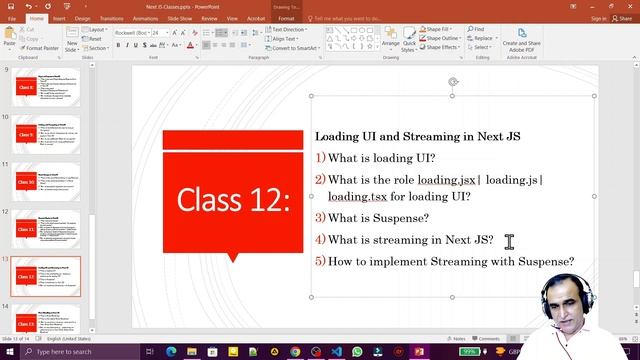Toggle Bold formatting
This screenshot has height=360, width=640.
pos(118,45)
